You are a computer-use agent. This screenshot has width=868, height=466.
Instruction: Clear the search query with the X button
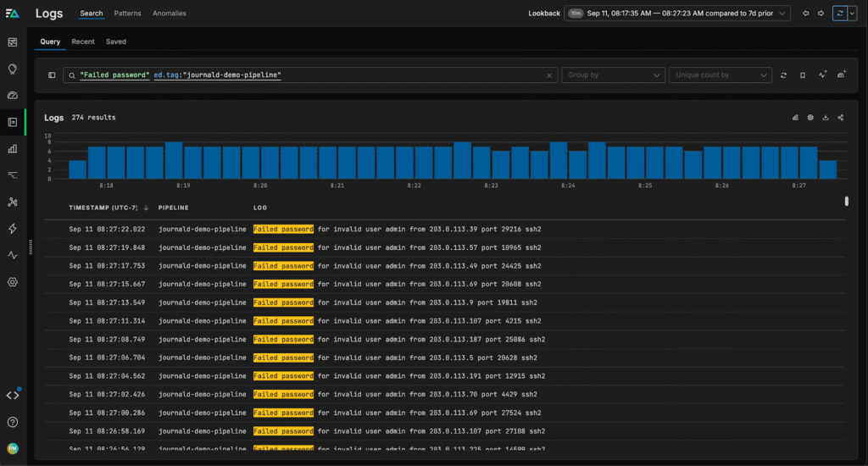[548, 75]
